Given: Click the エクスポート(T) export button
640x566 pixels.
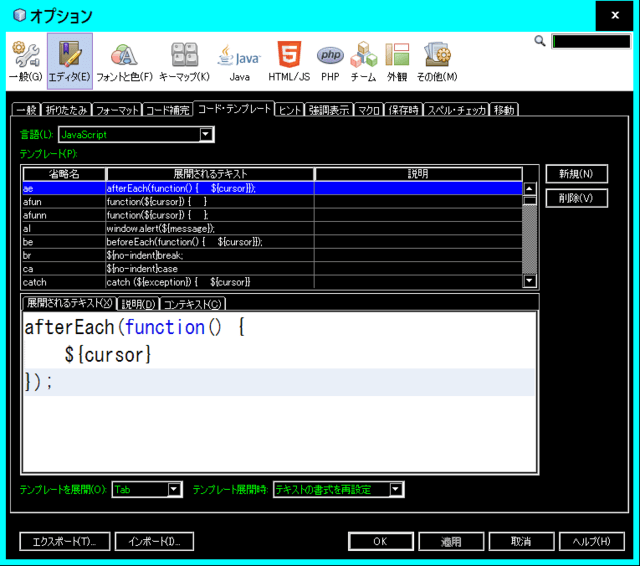Looking at the screenshot, I should click(64, 541).
